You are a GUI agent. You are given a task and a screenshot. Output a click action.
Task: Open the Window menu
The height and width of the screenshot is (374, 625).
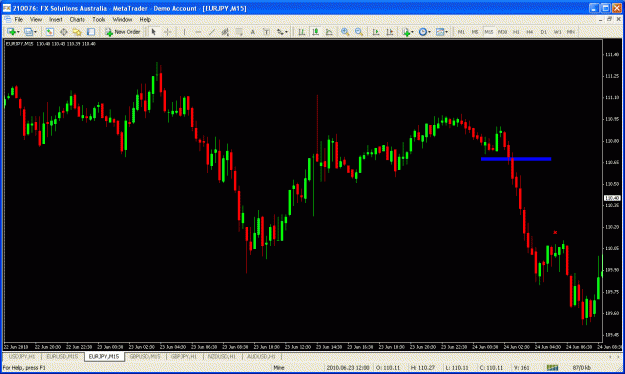coord(122,19)
